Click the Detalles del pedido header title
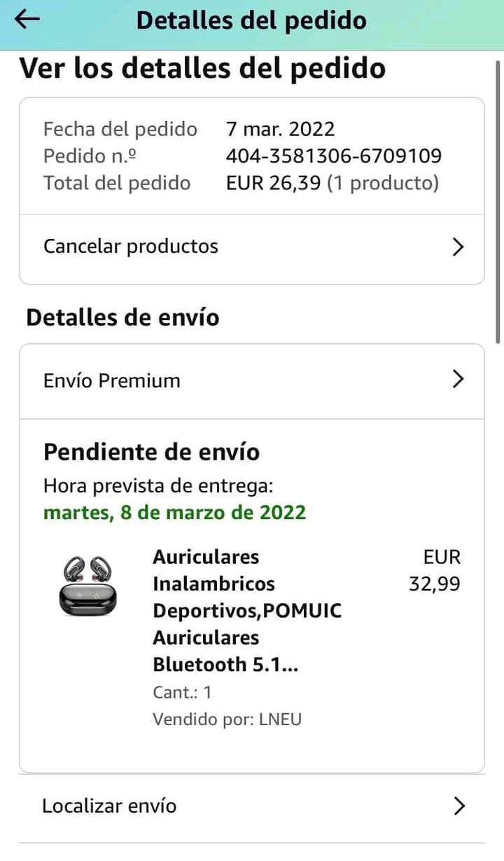 tap(251, 20)
